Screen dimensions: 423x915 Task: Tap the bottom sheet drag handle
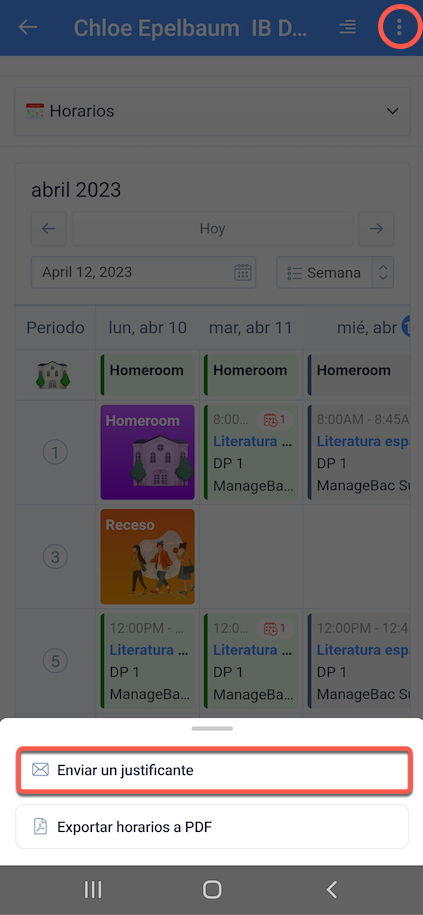click(x=212, y=728)
